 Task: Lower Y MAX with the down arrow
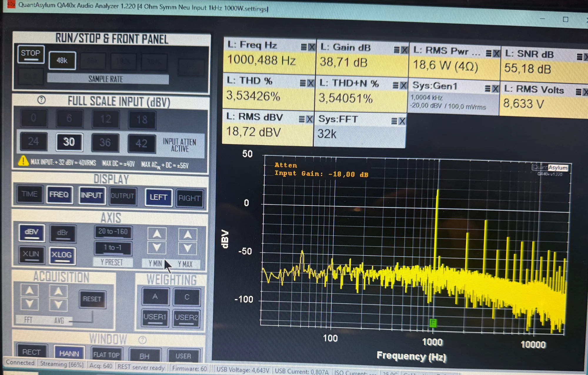click(188, 248)
